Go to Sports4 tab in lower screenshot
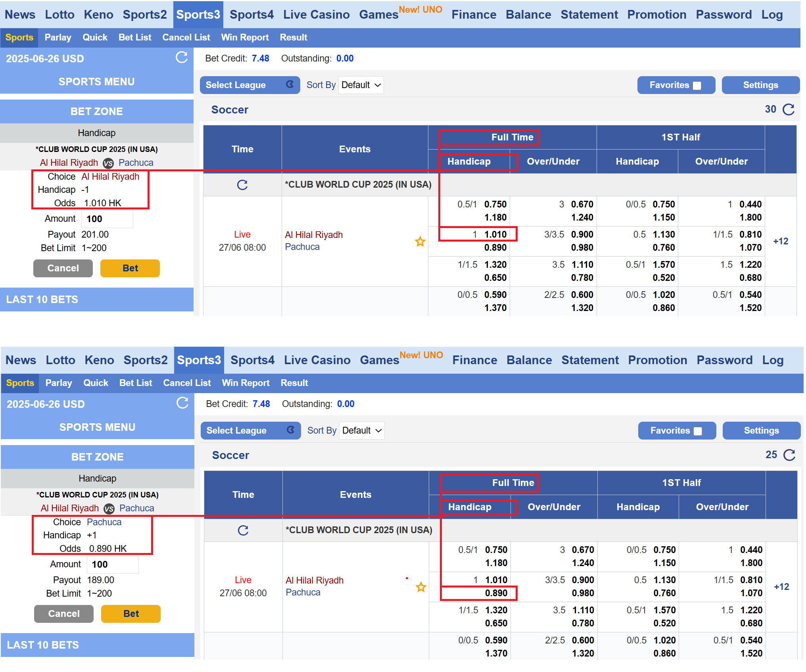This screenshot has width=806, height=672. (x=252, y=360)
